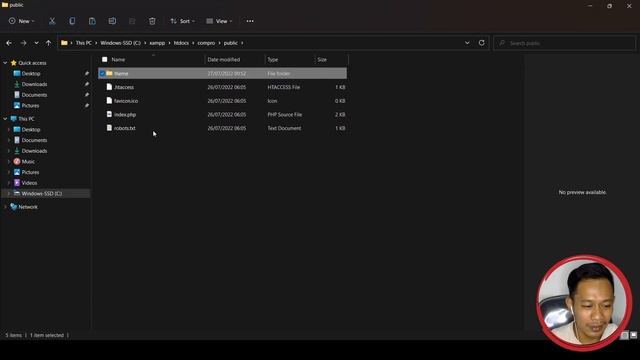The width and height of the screenshot is (640, 360).
Task: Go back with the left arrow
Action: [9, 43]
